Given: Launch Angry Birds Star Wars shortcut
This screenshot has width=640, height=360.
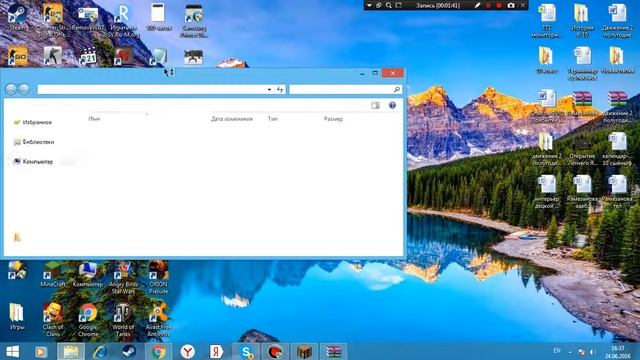Looking at the screenshot, I should coord(123,278).
